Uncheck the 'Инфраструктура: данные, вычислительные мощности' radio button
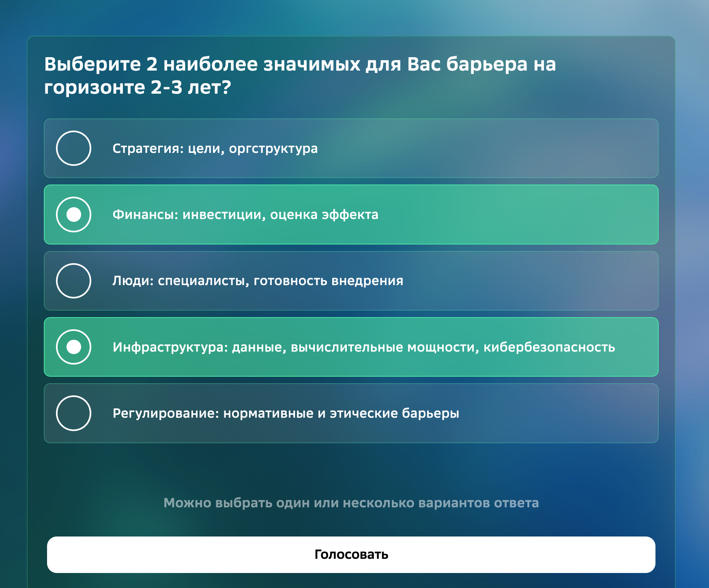Screen dimensions: 709x588 (73, 347)
